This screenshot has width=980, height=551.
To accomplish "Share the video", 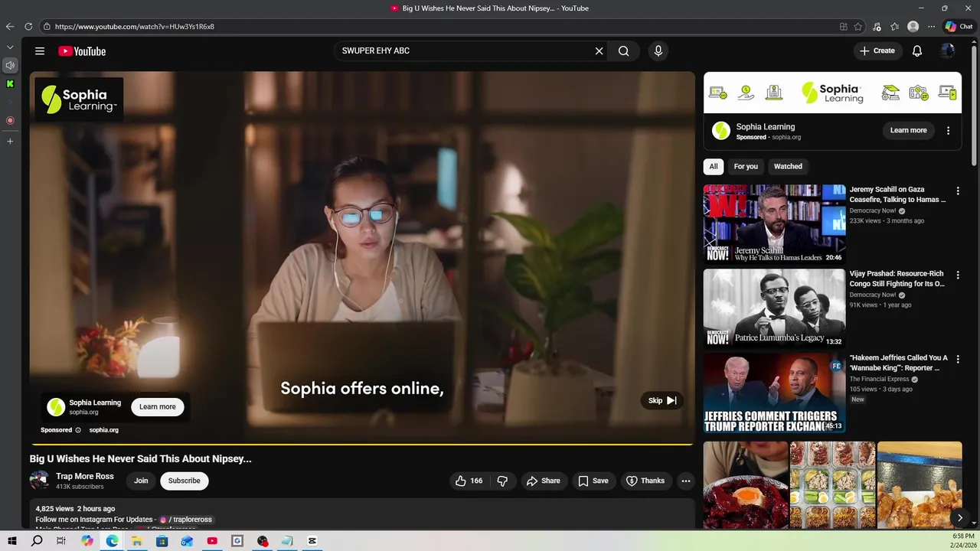I will coord(544,481).
